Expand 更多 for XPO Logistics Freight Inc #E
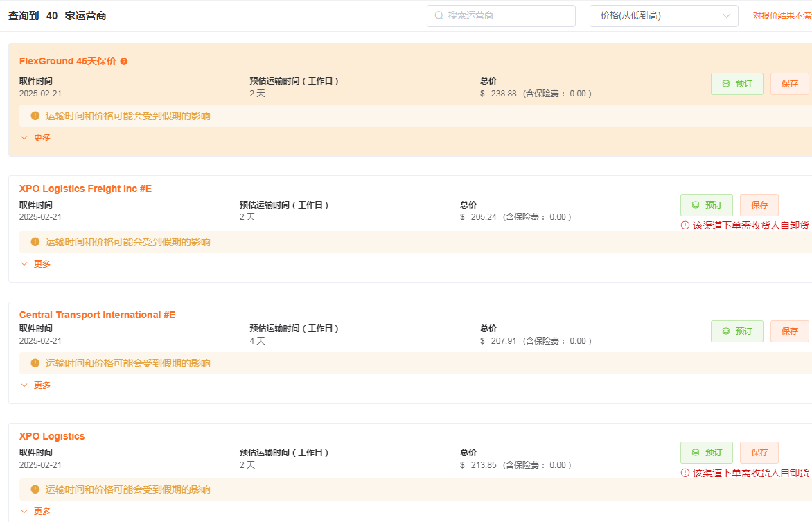The image size is (812, 522). (x=36, y=264)
